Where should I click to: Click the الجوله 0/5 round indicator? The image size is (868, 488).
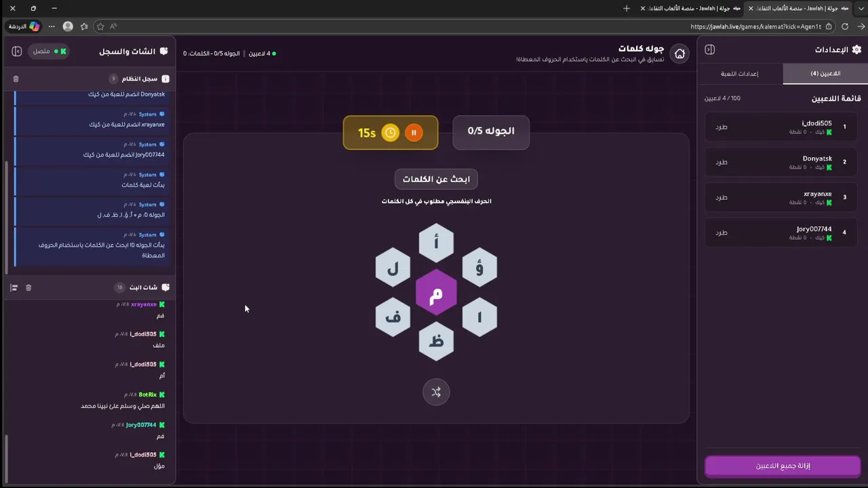click(x=491, y=131)
